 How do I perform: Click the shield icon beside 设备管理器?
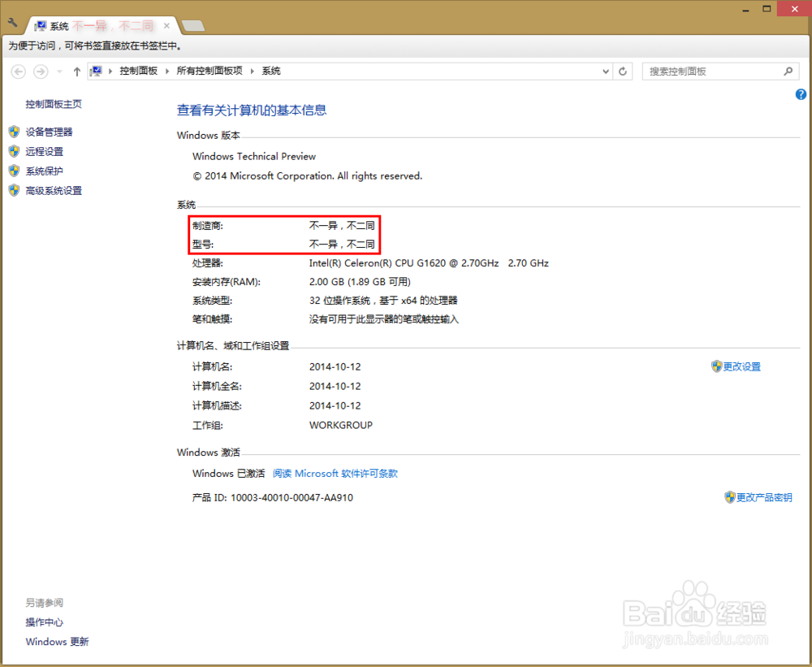pos(14,131)
